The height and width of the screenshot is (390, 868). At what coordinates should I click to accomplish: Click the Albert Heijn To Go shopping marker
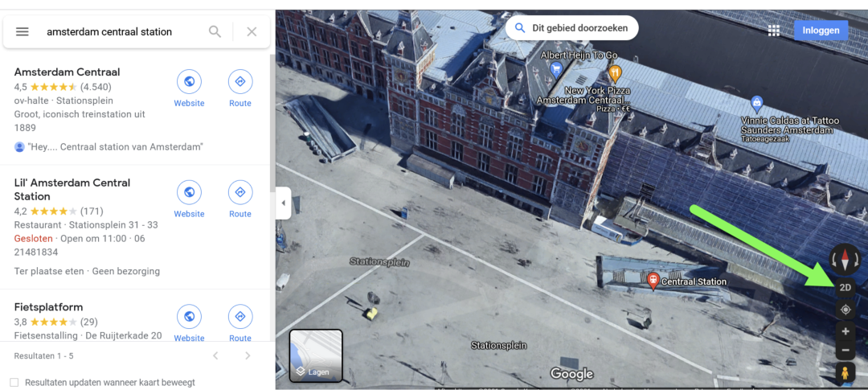556,69
